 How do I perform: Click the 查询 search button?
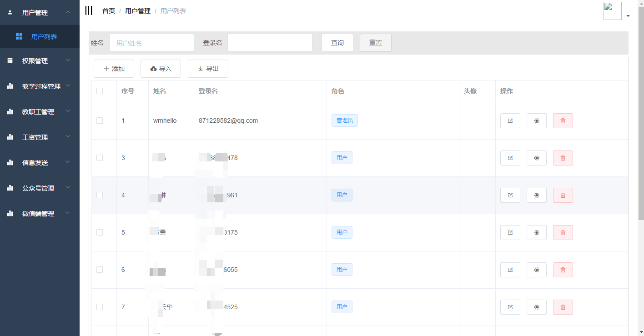click(337, 43)
